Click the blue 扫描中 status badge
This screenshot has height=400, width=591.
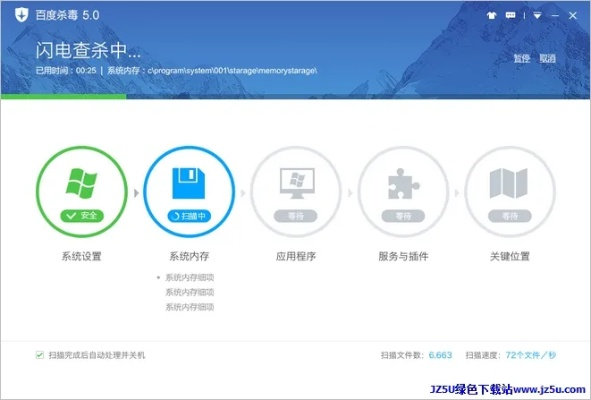click(x=189, y=216)
